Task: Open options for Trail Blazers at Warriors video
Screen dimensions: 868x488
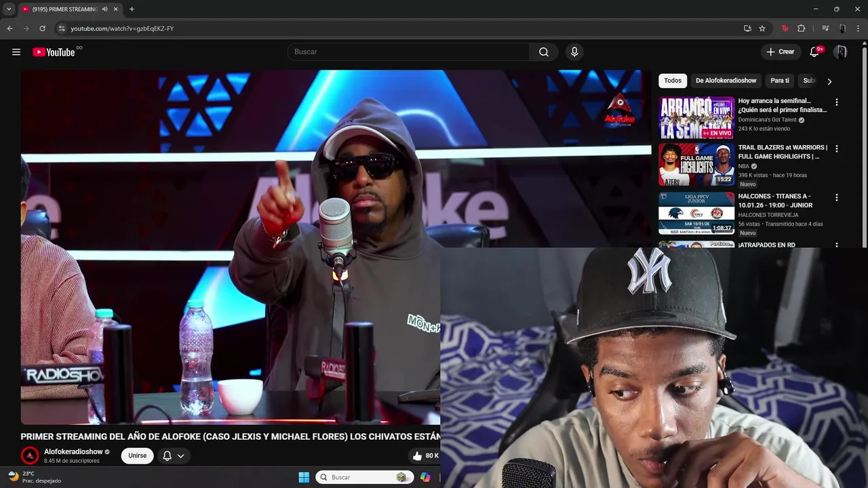Action: tap(836, 148)
